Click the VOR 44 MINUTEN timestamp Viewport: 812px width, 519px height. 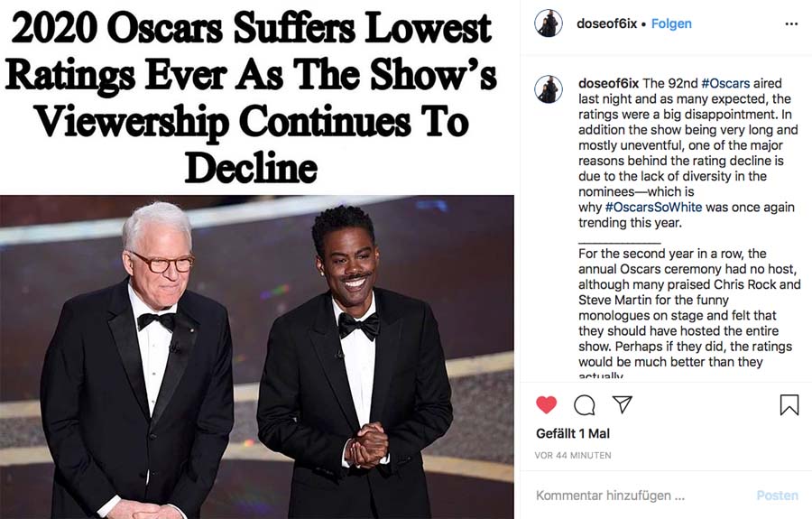573,455
